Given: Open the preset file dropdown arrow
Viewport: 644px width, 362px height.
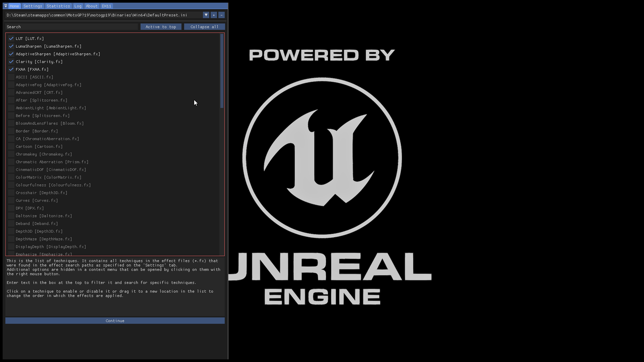Looking at the screenshot, I should (206, 15).
